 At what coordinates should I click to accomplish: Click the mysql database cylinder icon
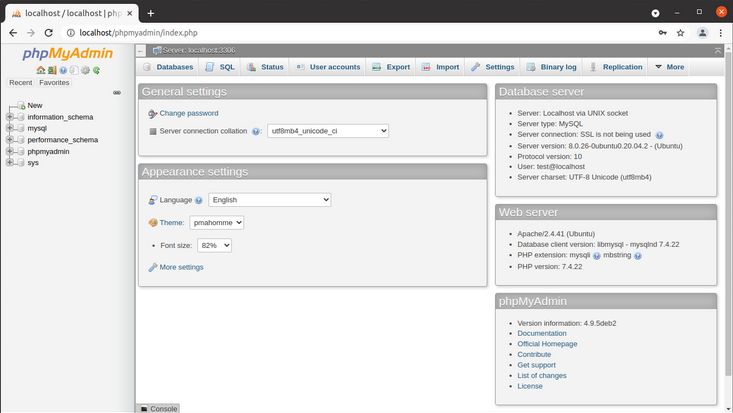tap(21, 128)
